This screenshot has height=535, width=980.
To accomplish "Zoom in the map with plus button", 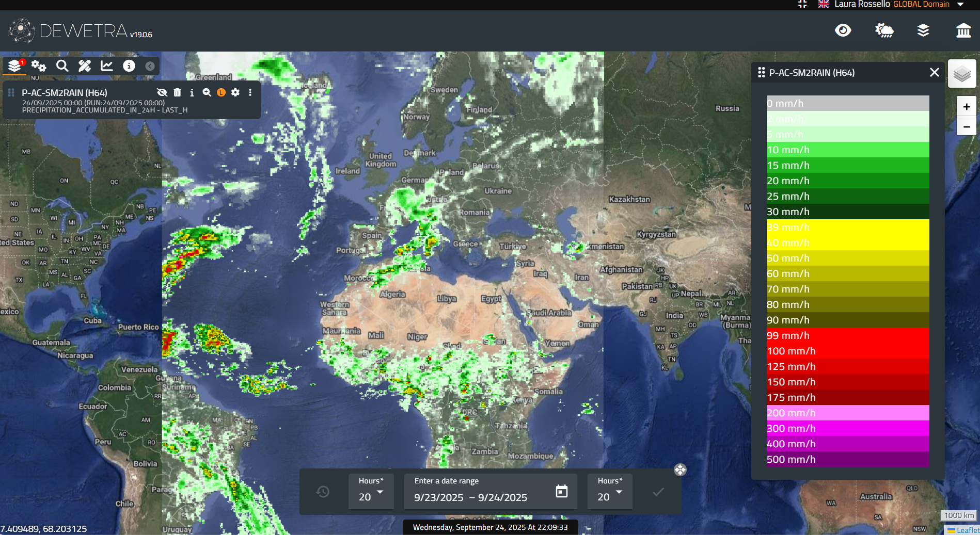I will click(x=966, y=107).
